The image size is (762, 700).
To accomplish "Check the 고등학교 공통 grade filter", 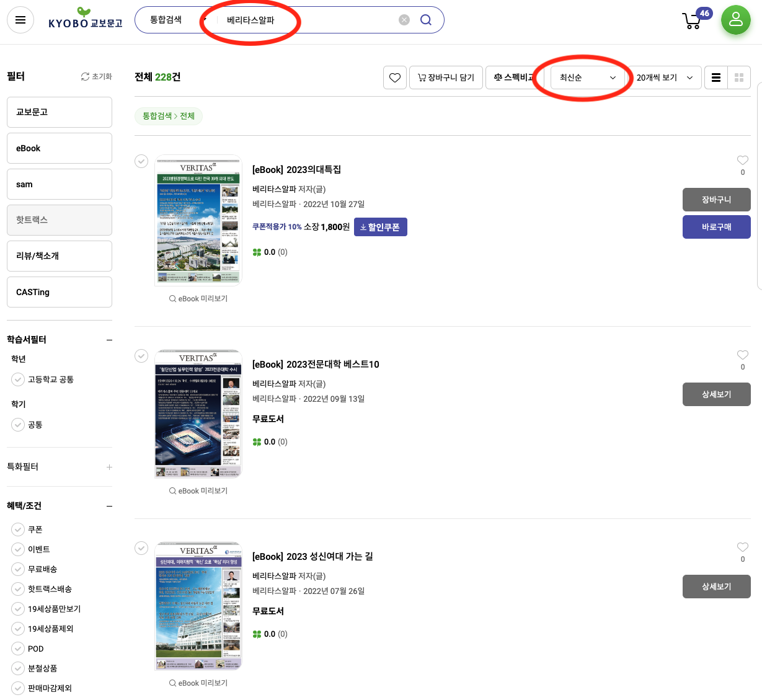I will point(18,379).
